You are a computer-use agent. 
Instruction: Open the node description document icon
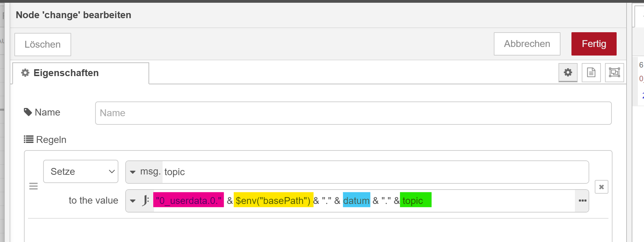tap(591, 72)
